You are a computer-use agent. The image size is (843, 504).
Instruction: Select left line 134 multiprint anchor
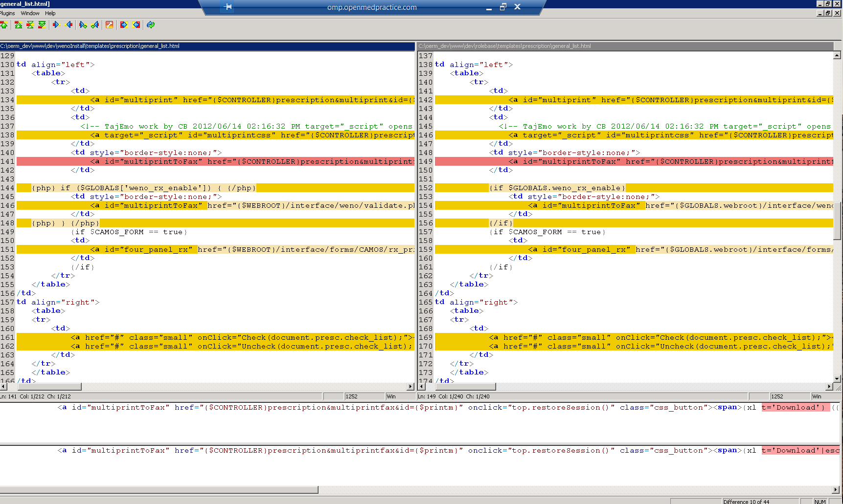click(215, 100)
